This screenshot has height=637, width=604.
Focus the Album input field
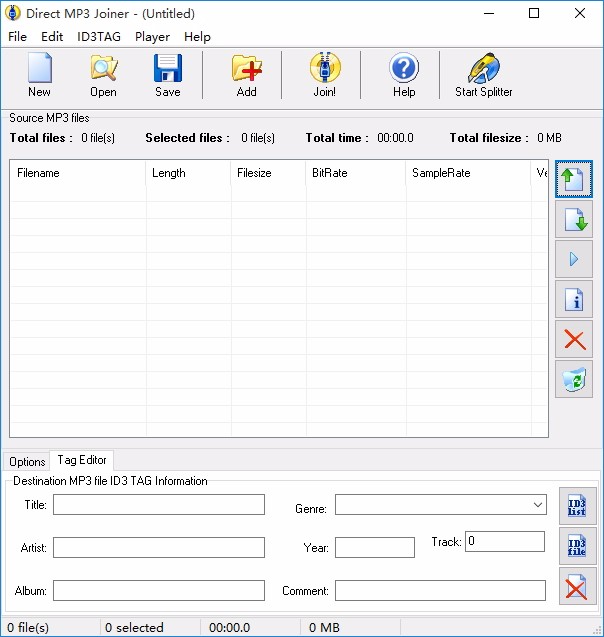[159, 590]
